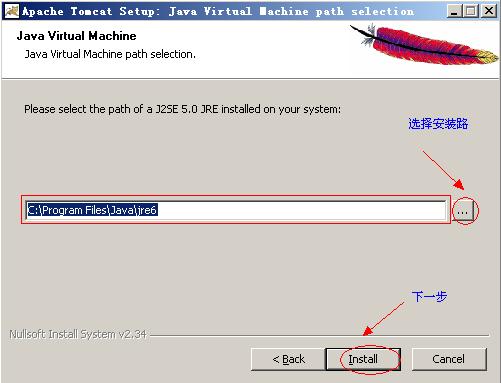Cancel the Tomcat setup
The width and height of the screenshot is (501, 383).
449,359
